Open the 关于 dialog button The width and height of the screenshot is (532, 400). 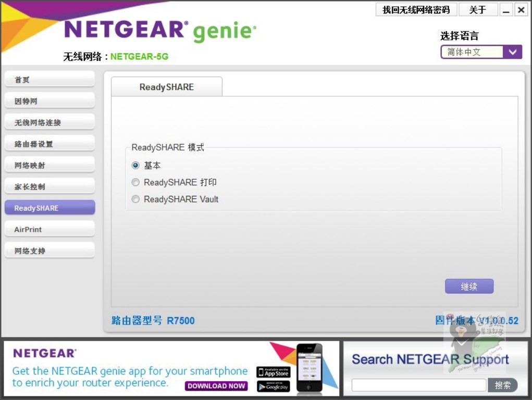pyautogui.click(x=478, y=9)
